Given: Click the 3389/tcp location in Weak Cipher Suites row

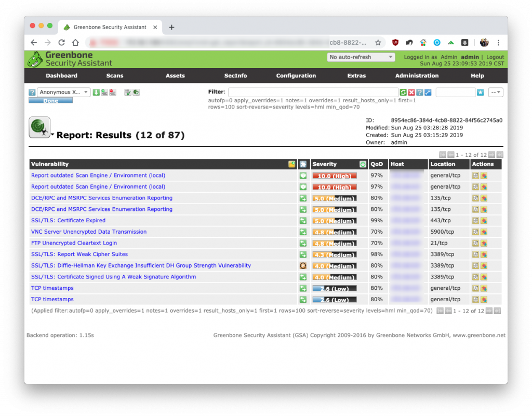Looking at the screenshot, I should point(442,254).
